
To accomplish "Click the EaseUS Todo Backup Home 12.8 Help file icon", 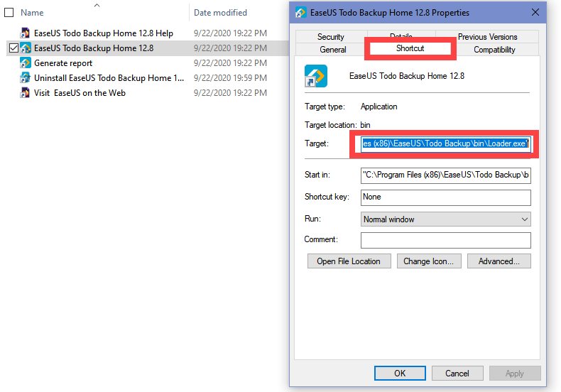I will [25, 33].
